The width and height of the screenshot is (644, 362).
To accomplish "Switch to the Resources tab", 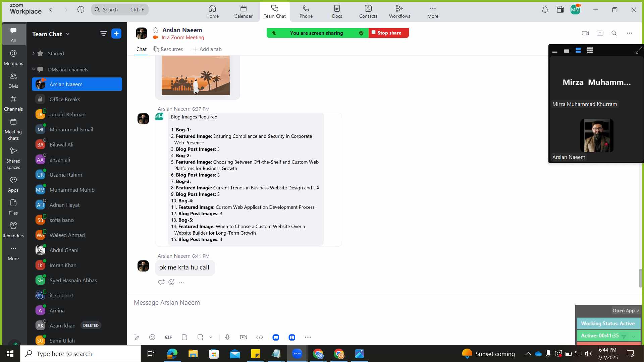I will tap(168, 49).
